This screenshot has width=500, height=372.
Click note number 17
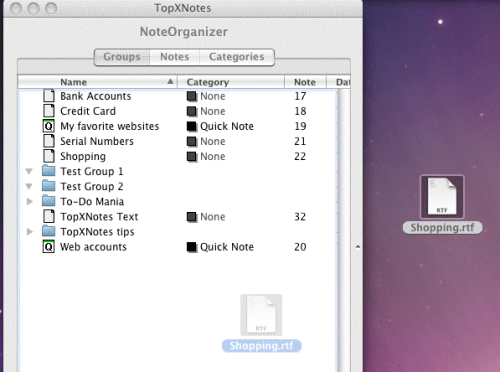pos(300,96)
